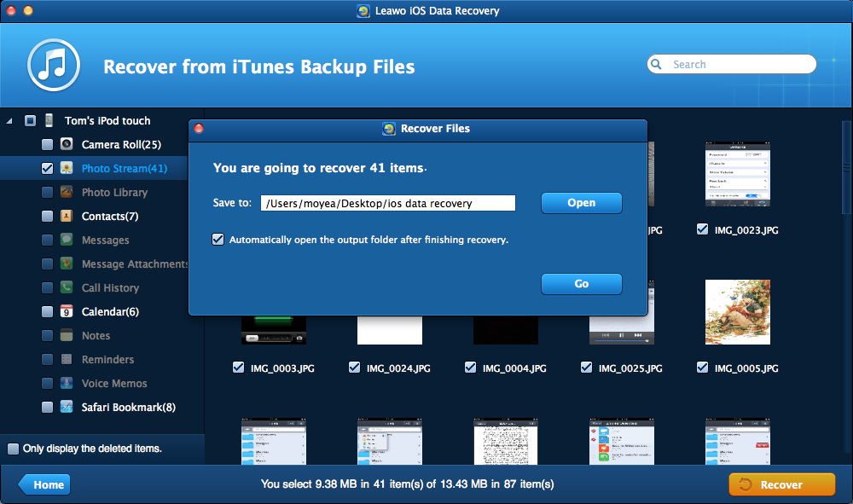853x504 pixels.
Task: Click the Messages icon in sidebar
Action: 67,240
